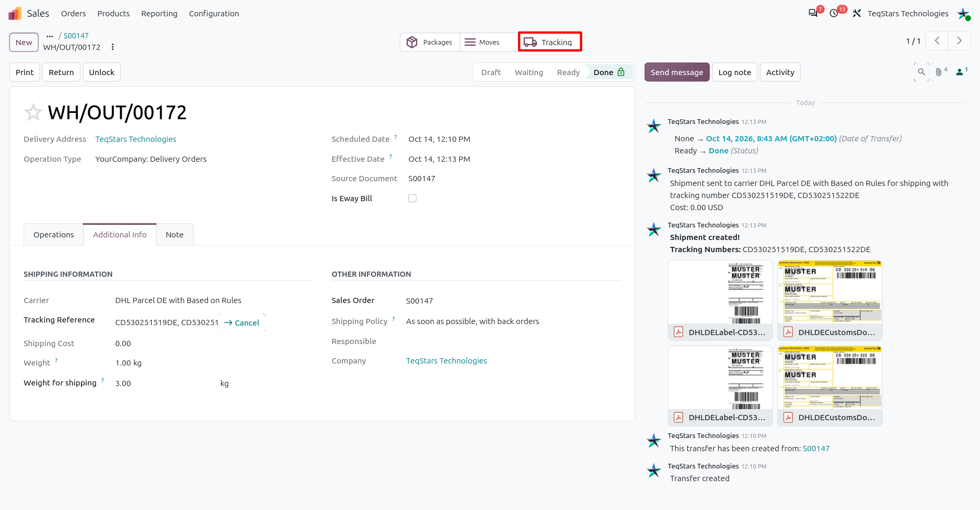The height and width of the screenshot is (510, 980).
Task: Click the Return button
Action: pyautogui.click(x=61, y=72)
